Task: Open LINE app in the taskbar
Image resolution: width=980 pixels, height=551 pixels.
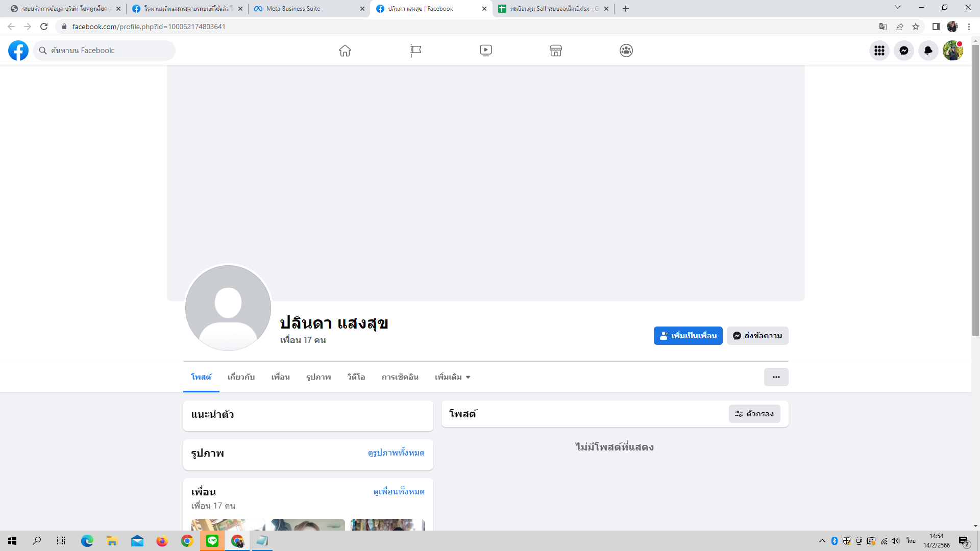Action: [212, 541]
